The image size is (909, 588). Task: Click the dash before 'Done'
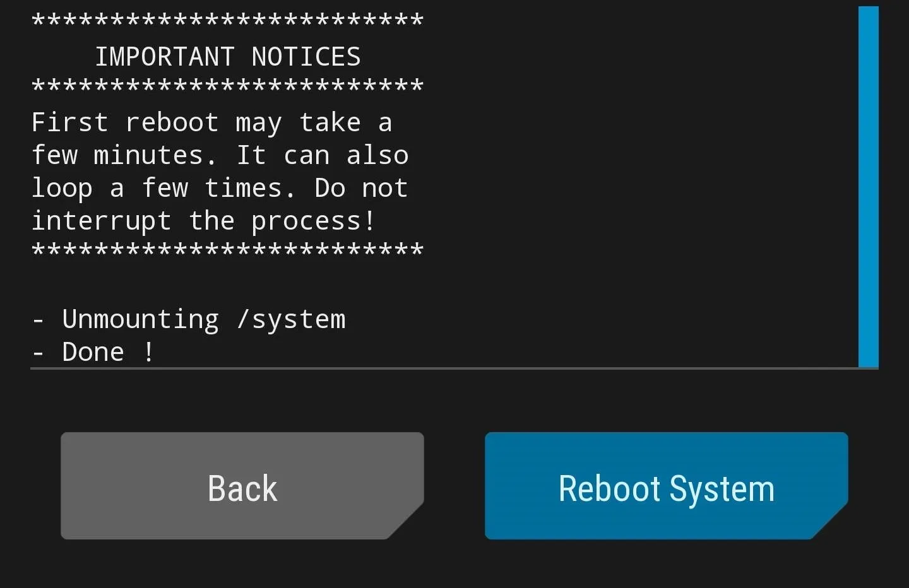(38, 353)
